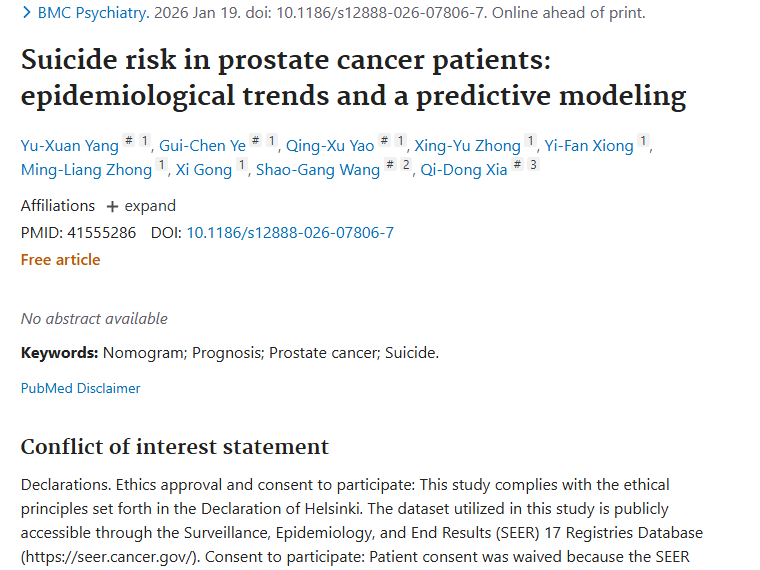
Task: Open Ming-Liang Zhong author page
Action: click(86, 170)
